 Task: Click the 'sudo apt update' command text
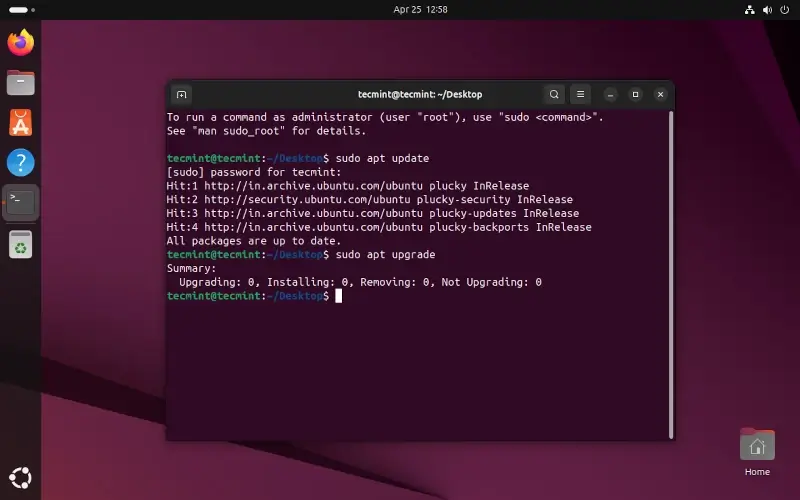(382, 158)
